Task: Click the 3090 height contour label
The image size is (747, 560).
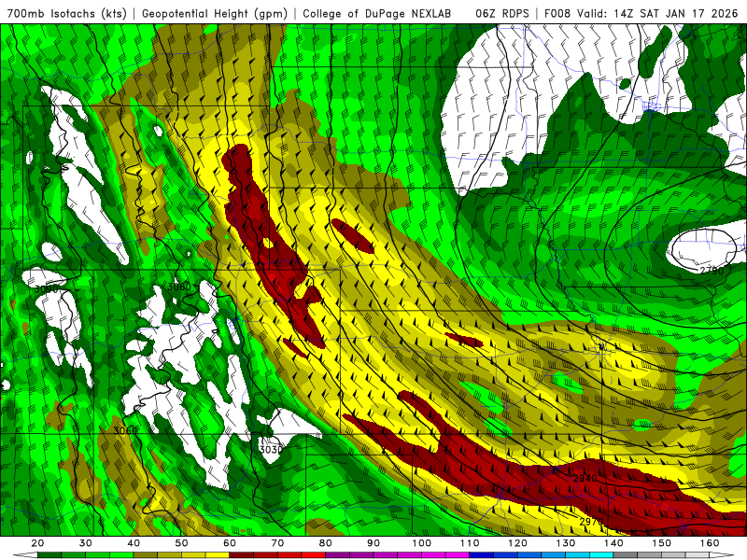Action: [46, 289]
